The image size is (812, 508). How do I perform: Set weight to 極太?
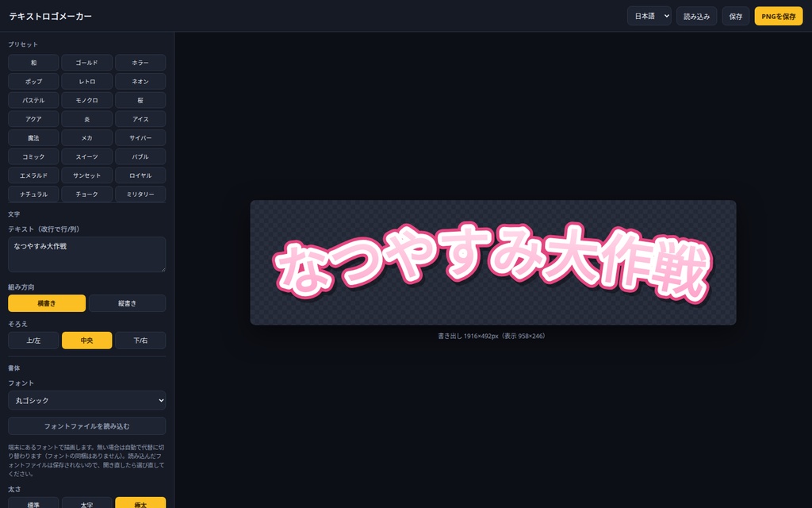pyautogui.click(x=140, y=504)
